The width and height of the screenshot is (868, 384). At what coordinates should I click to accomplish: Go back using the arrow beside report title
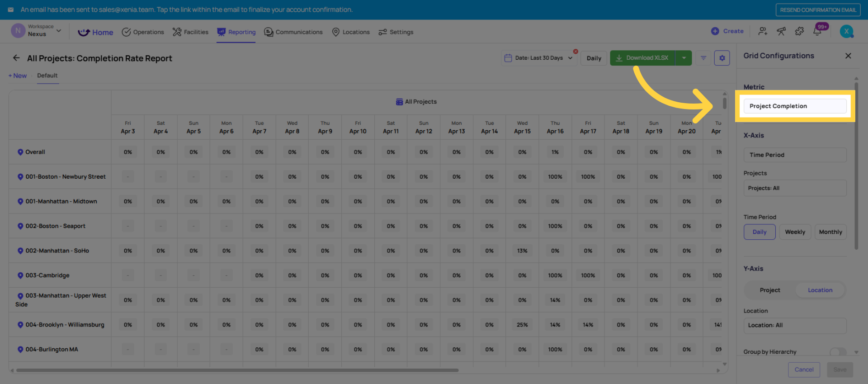point(16,58)
